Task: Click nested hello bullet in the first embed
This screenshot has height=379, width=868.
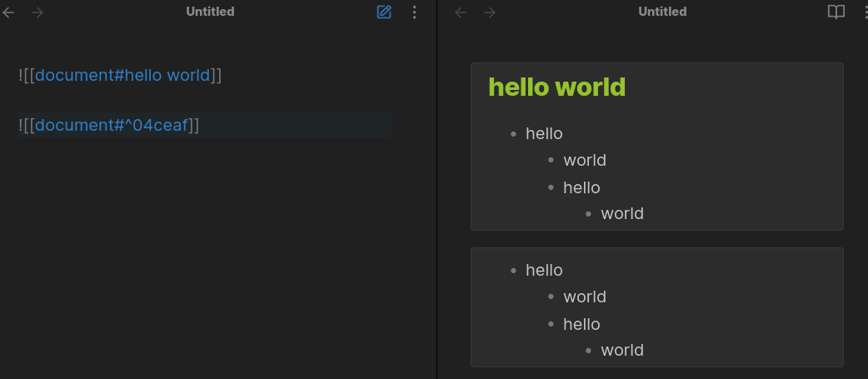Action: point(581,188)
